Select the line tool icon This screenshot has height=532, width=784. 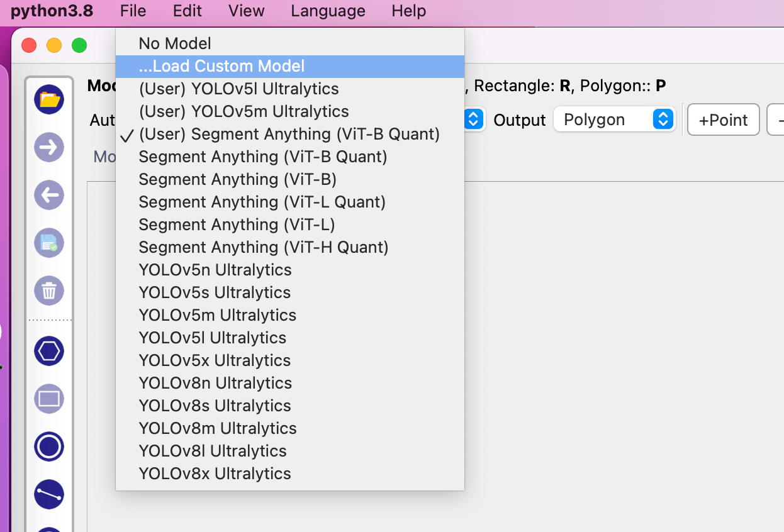coord(49,494)
